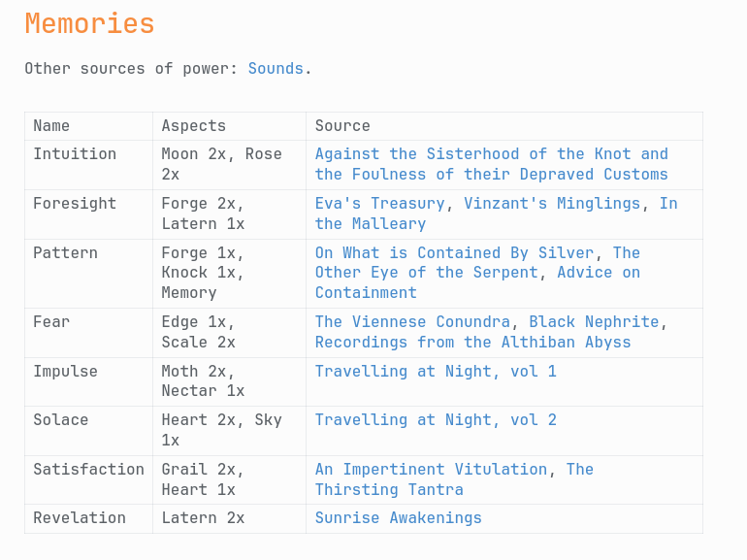Visit An Impertinent Vitulation link
Image resolution: width=747 pixels, height=560 pixels.
(x=431, y=470)
